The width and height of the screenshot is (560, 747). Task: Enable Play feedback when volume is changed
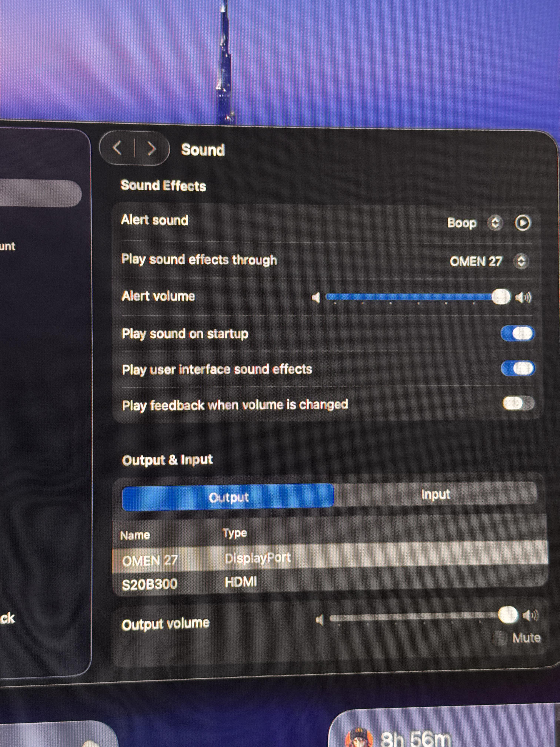pos(518,403)
